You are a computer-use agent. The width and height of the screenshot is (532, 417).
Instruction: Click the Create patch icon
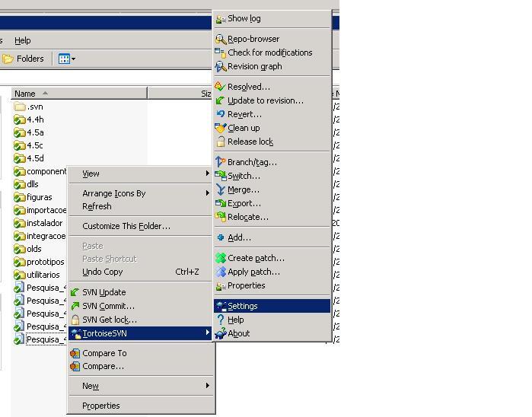coord(221,258)
